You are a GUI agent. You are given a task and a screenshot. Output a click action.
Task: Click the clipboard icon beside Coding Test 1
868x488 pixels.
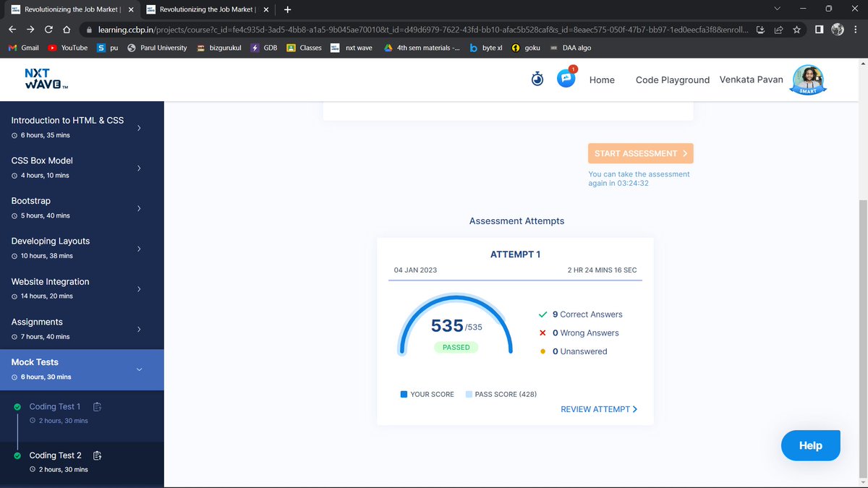97,406
